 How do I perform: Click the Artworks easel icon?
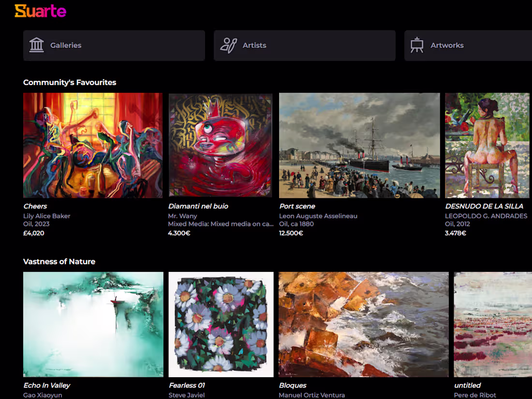tap(416, 45)
